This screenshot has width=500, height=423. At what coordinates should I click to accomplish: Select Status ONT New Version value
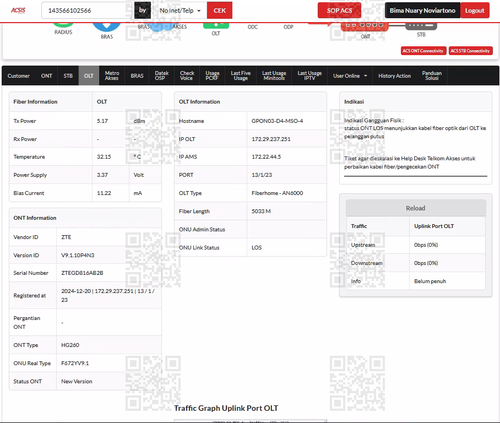(77, 381)
